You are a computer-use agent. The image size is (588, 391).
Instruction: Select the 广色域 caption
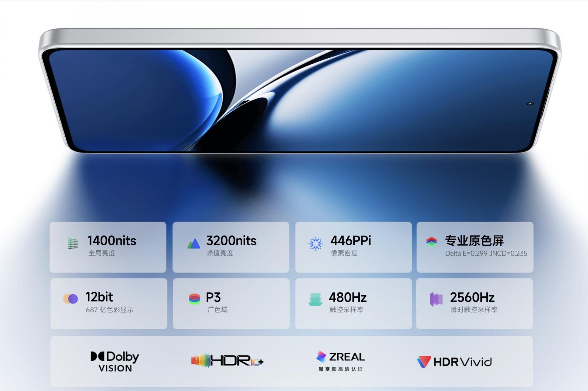point(217,310)
